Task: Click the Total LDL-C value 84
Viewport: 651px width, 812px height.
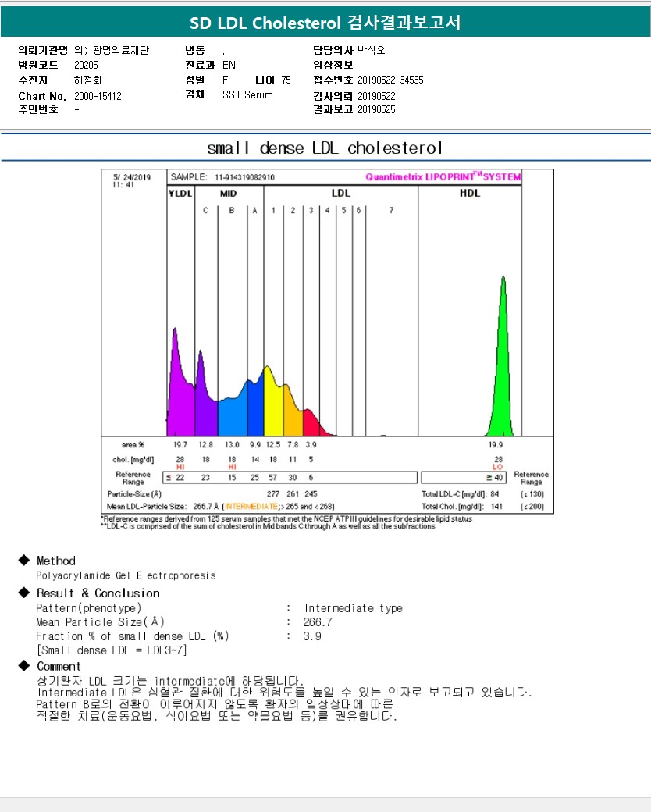Action: [494, 494]
